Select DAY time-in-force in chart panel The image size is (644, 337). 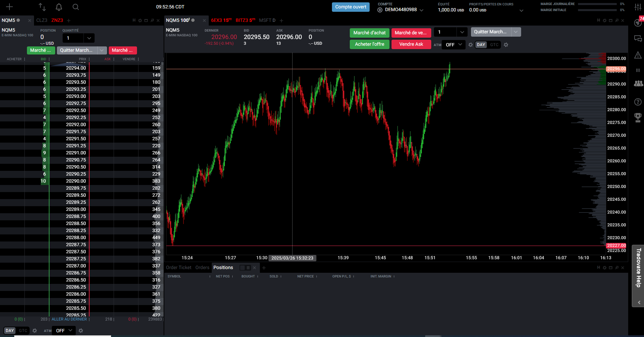pyautogui.click(x=481, y=45)
